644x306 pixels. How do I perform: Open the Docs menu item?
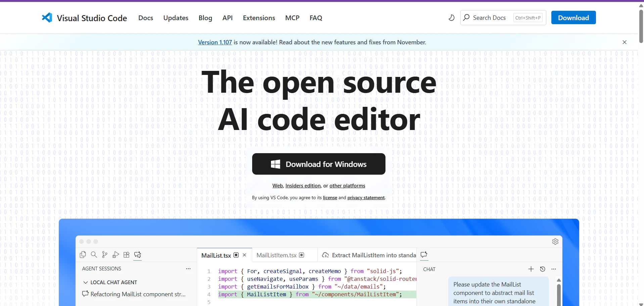click(146, 18)
